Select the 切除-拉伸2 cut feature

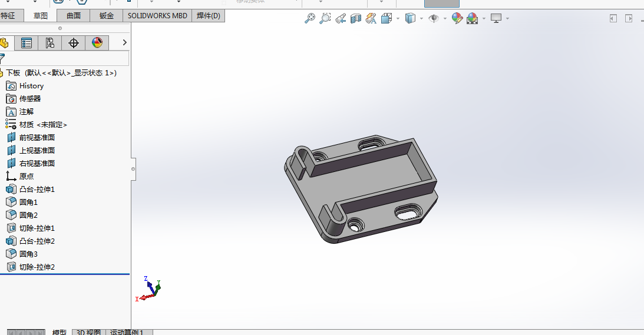pyautogui.click(x=37, y=267)
